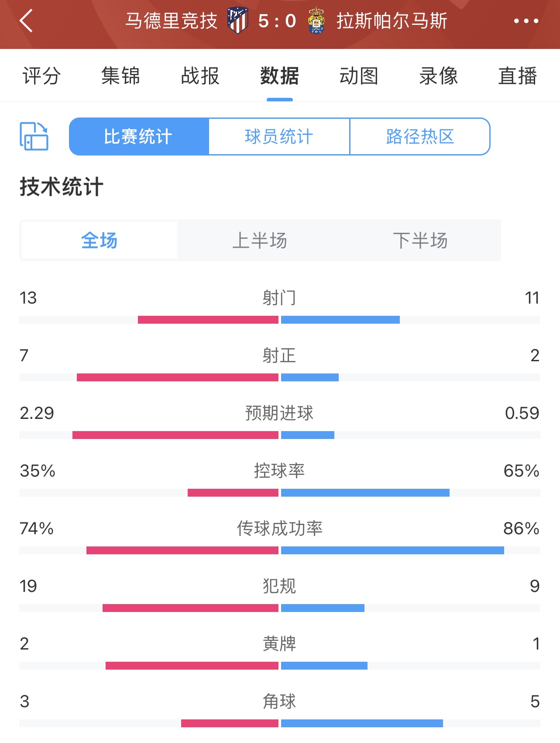Open the three-dot more options menu
Image resolution: width=560 pixels, height=743 pixels.
pos(526,21)
